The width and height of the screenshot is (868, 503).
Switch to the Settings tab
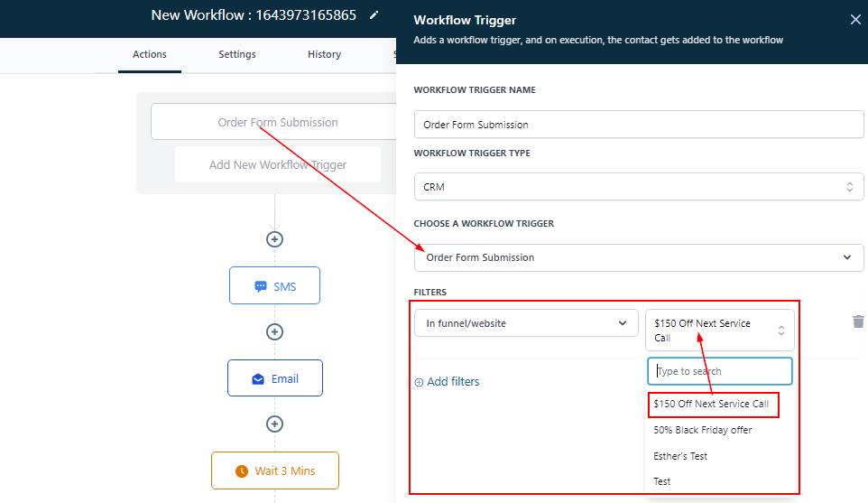(x=237, y=54)
